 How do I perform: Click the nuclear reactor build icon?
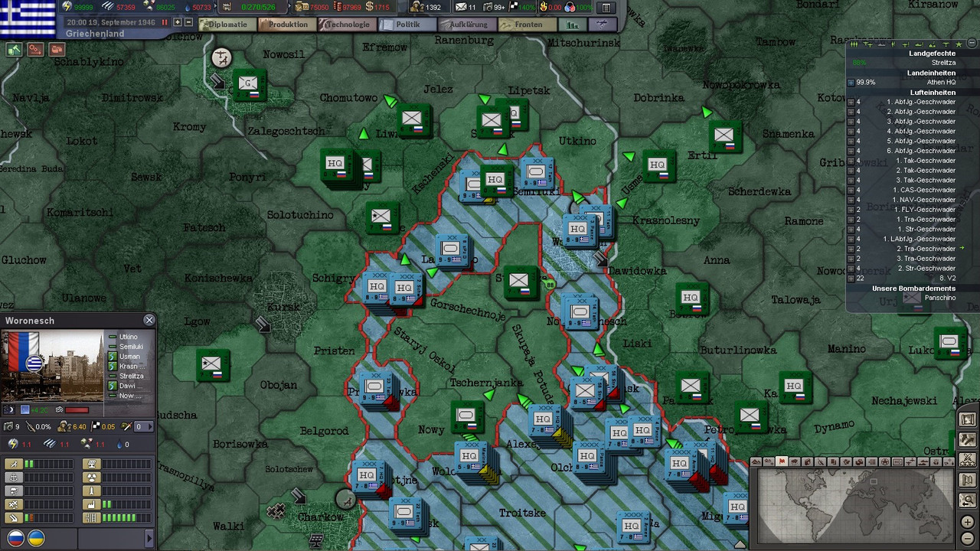pos(92,477)
